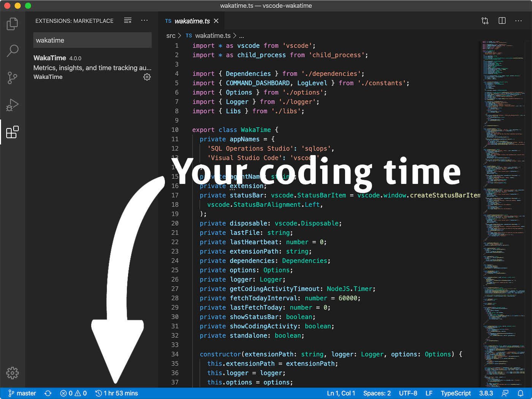The image size is (532, 399).
Task: Open the Manage gear at bottom of sidebar
Action: coord(13,373)
